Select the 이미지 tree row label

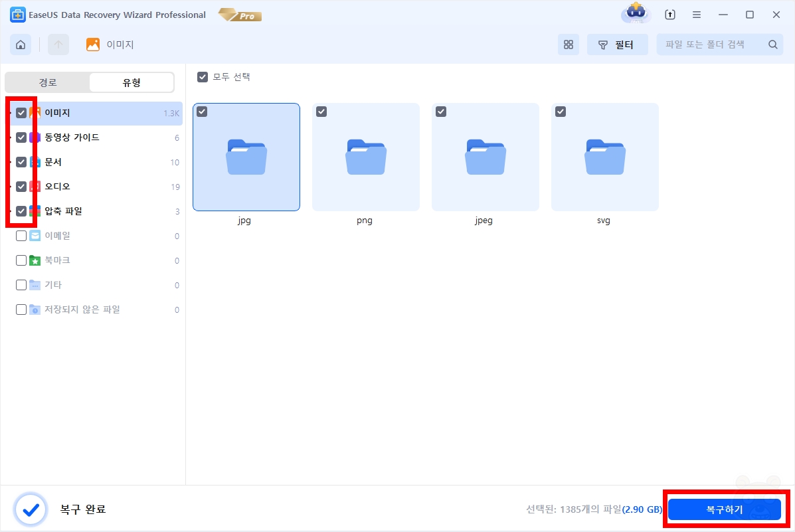pyautogui.click(x=57, y=113)
